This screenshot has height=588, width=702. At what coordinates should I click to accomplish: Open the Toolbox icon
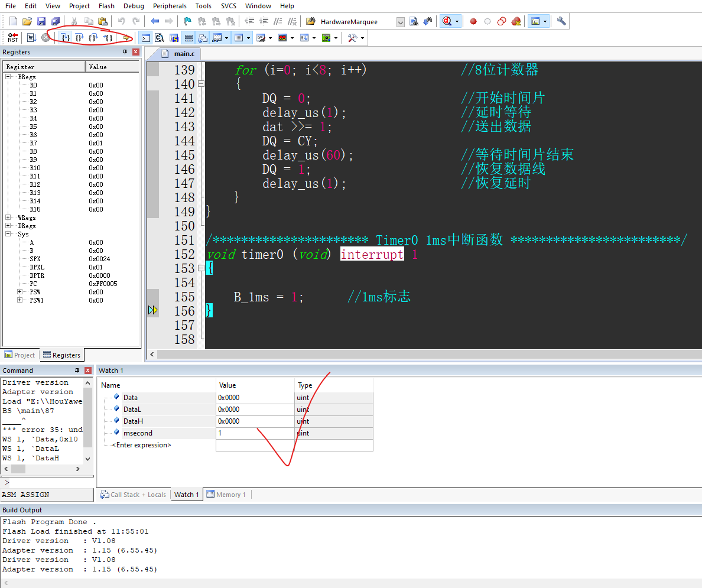(x=352, y=38)
